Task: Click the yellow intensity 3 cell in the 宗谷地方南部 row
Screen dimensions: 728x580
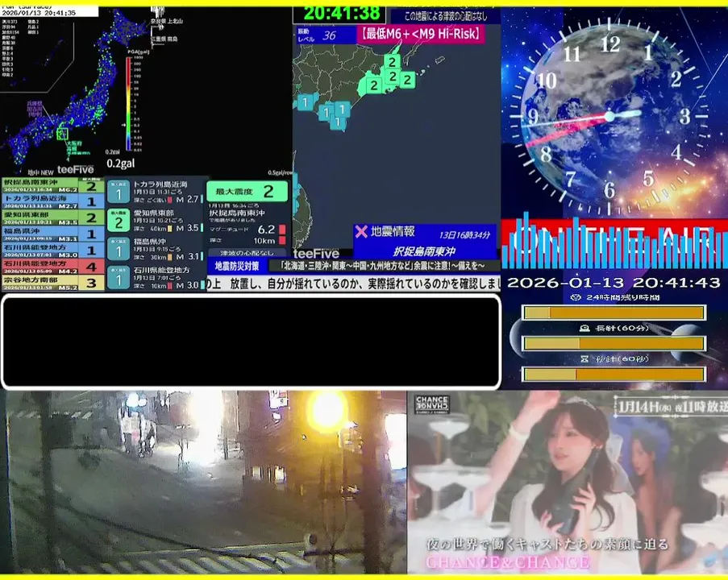Action: tap(91, 283)
